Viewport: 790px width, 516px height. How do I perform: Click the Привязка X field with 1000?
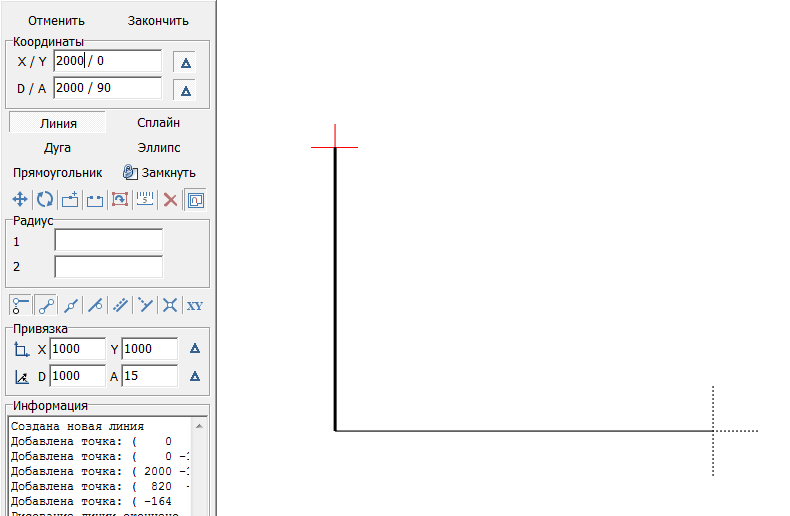[x=78, y=349]
